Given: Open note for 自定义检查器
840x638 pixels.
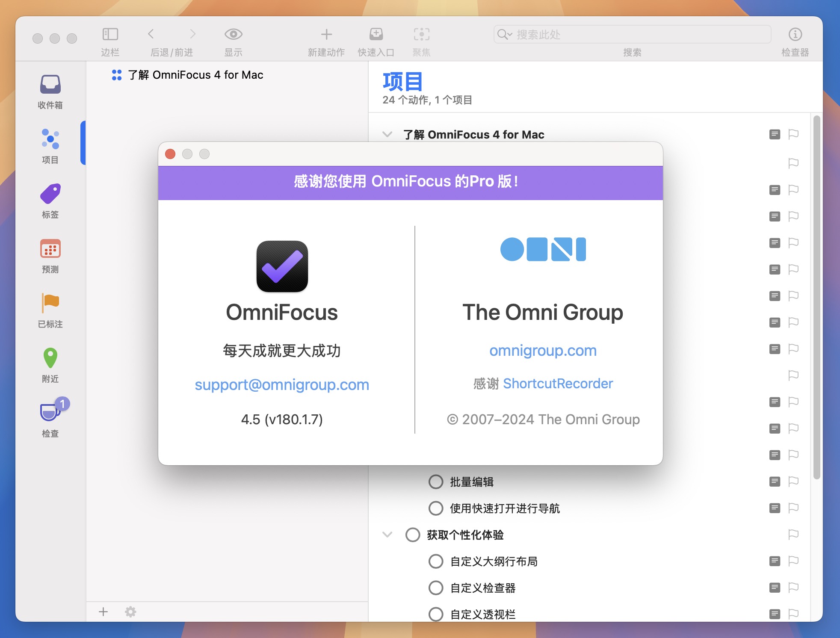Looking at the screenshot, I should point(775,588).
